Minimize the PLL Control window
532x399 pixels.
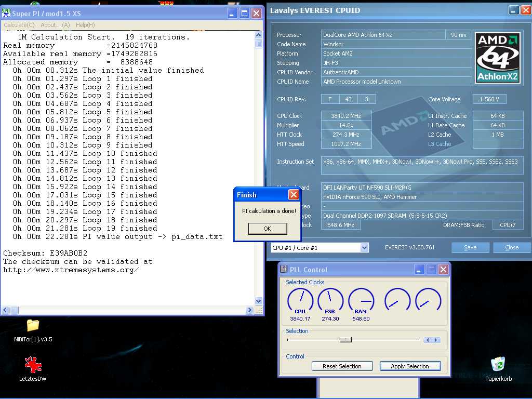tap(419, 270)
